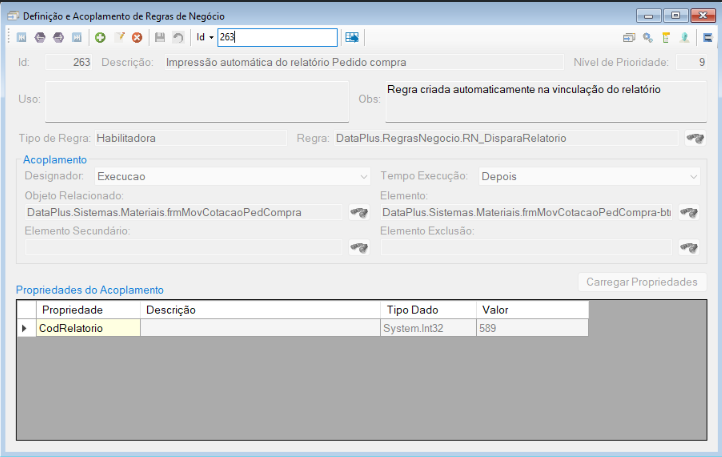The width and height of the screenshot is (722, 457).
Task: Edit current record with pencil note icon
Action: coord(119,37)
